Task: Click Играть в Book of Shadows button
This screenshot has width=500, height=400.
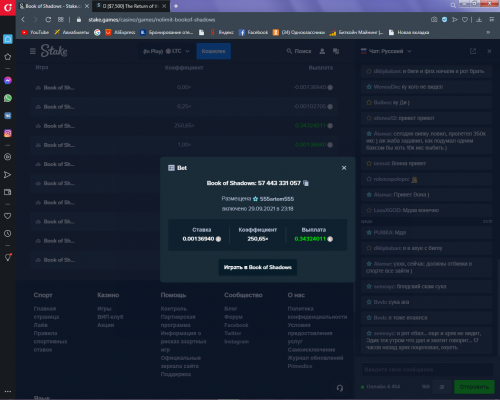Action: coord(258,267)
